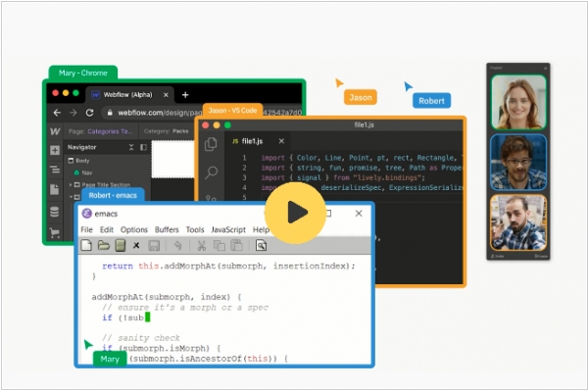Image resolution: width=588 pixels, height=390 pixels.
Task: Open the Webflow Pages panel
Action: click(54, 189)
